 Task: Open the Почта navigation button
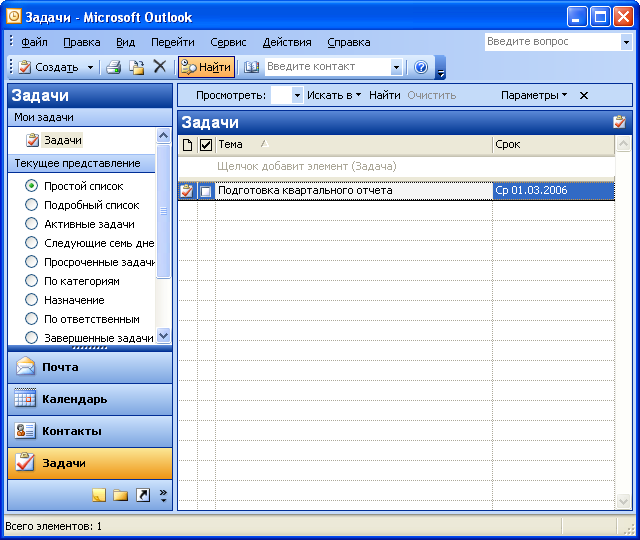90,367
